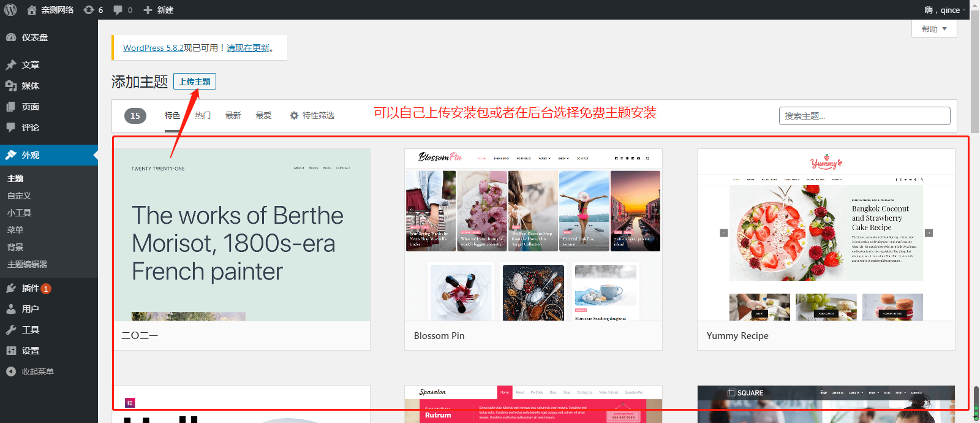
Task: Open 插件 plugins icon in sidebar
Action: [11, 288]
